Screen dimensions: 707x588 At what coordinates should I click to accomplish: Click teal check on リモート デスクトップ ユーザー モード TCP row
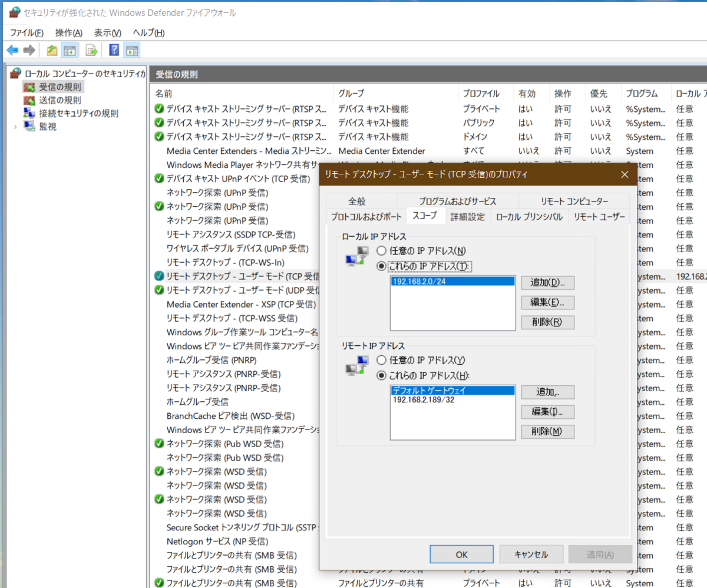(x=159, y=276)
